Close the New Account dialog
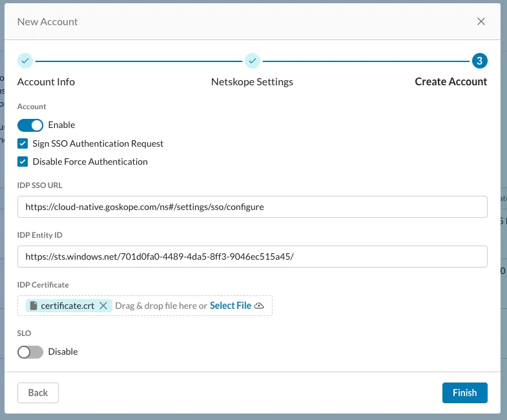507x420 pixels. point(481,21)
